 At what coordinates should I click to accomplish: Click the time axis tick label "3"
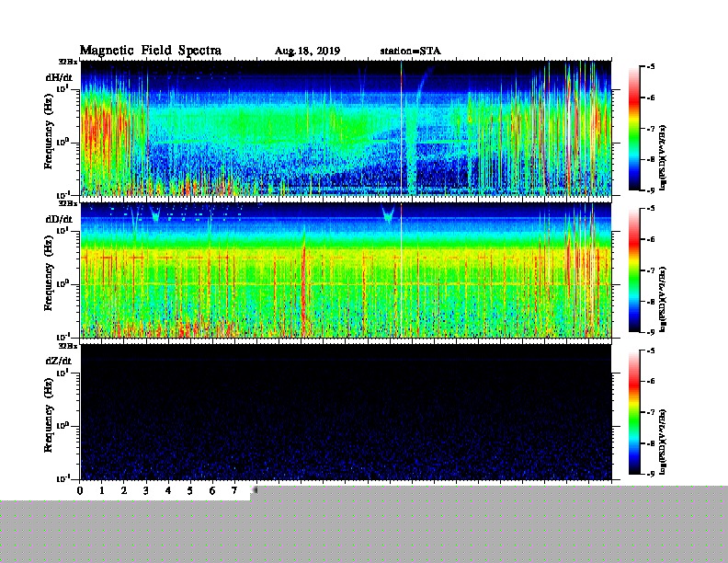(146, 490)
